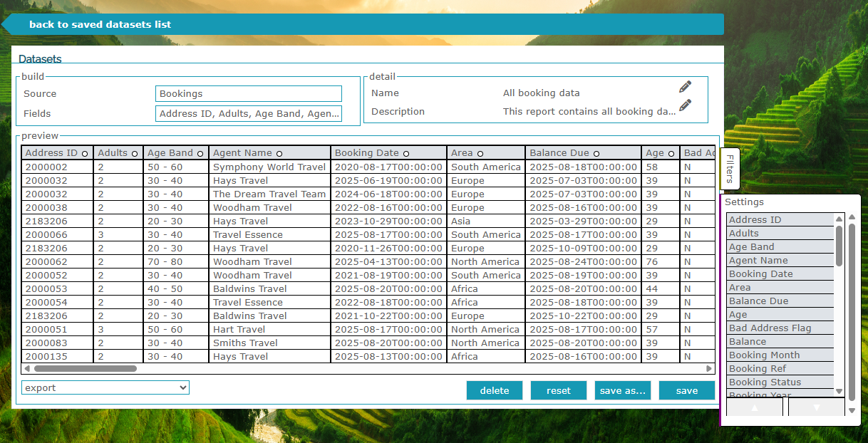Click the All booking data name text
Image resolution: width=868 pixels, height=443 pixels.
coord(542,93)
